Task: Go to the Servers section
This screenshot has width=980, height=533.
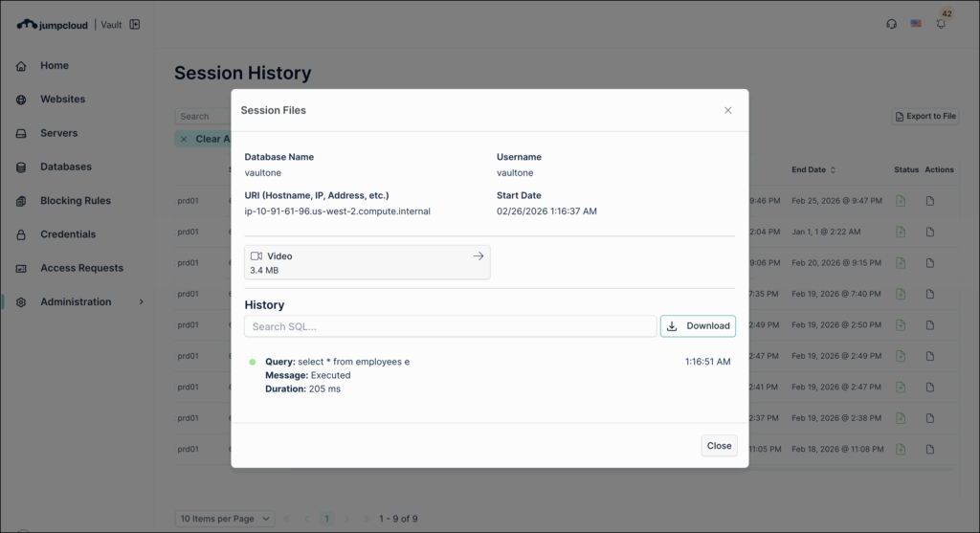Action: click(x=58, y=133)
